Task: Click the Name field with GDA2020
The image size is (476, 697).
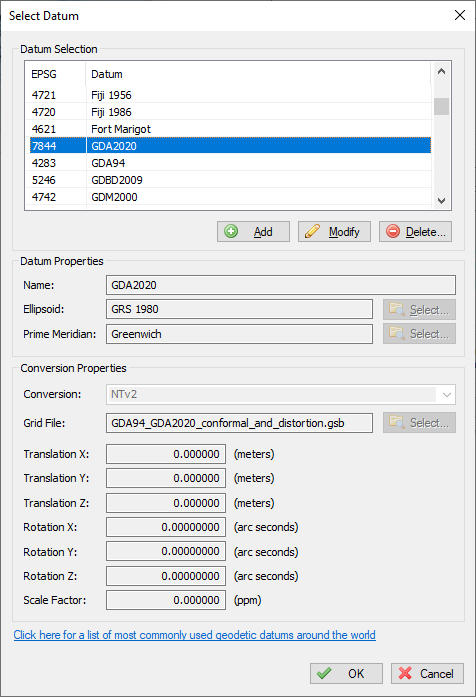Action: (281, 285)
